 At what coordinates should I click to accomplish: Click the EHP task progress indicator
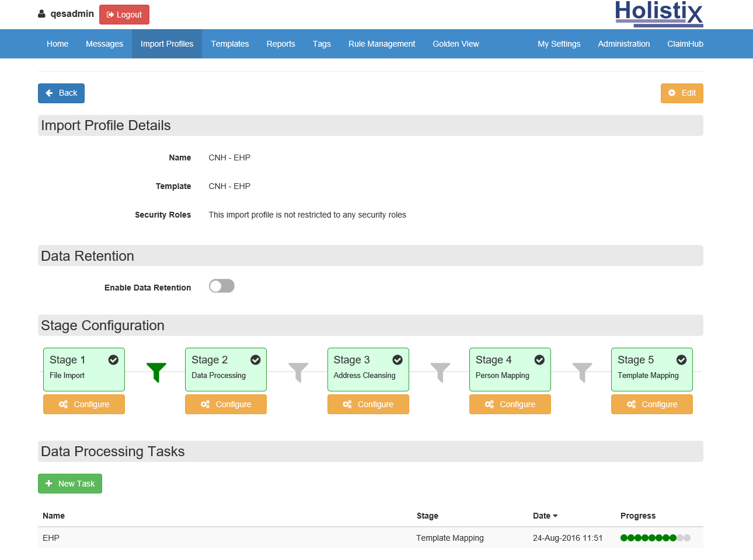[655, 538]
